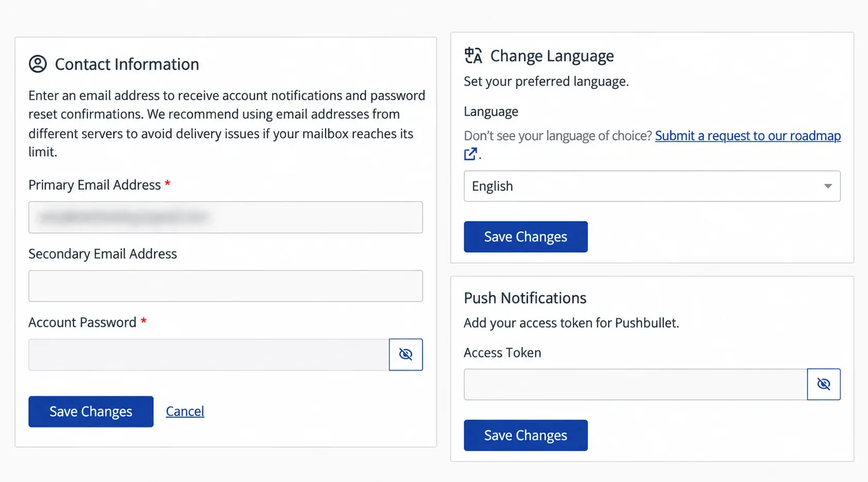
Task: Focus the Secondary Email Address field
Action: pos(225,286)
